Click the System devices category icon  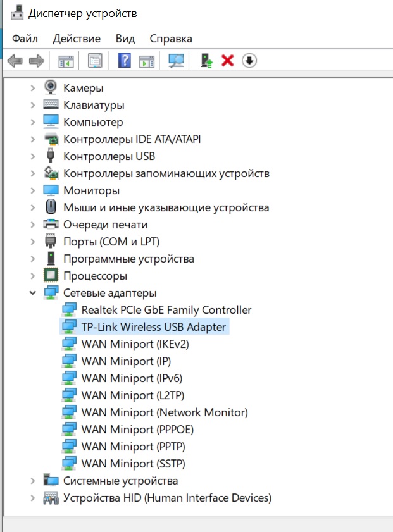(x=51, y=480)
